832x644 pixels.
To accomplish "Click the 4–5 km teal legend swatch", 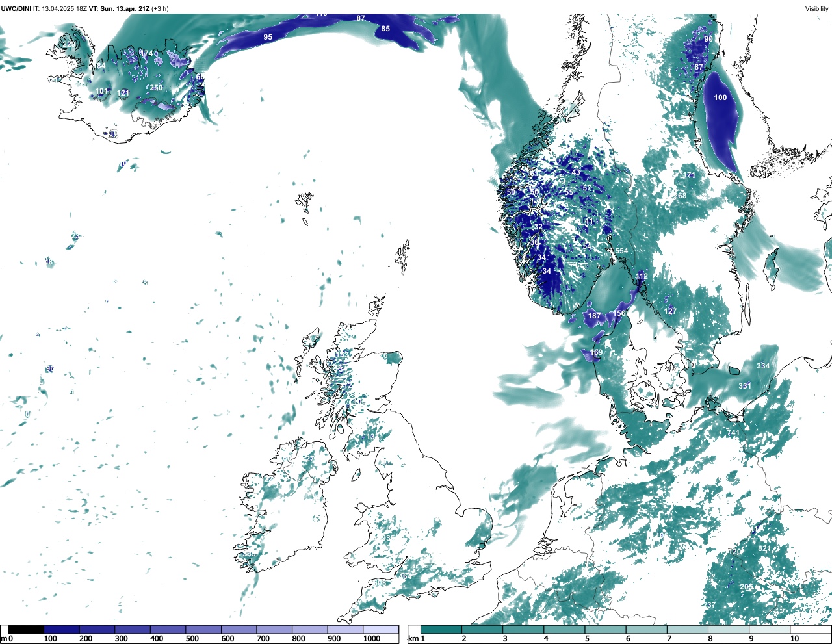I will [564, 630].
